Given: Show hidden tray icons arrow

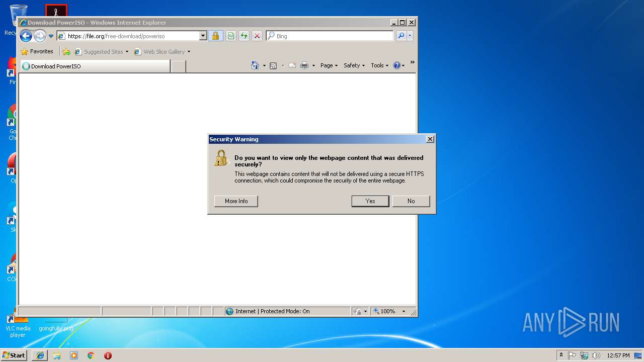Looking at the screenshot, I should 561,355.
